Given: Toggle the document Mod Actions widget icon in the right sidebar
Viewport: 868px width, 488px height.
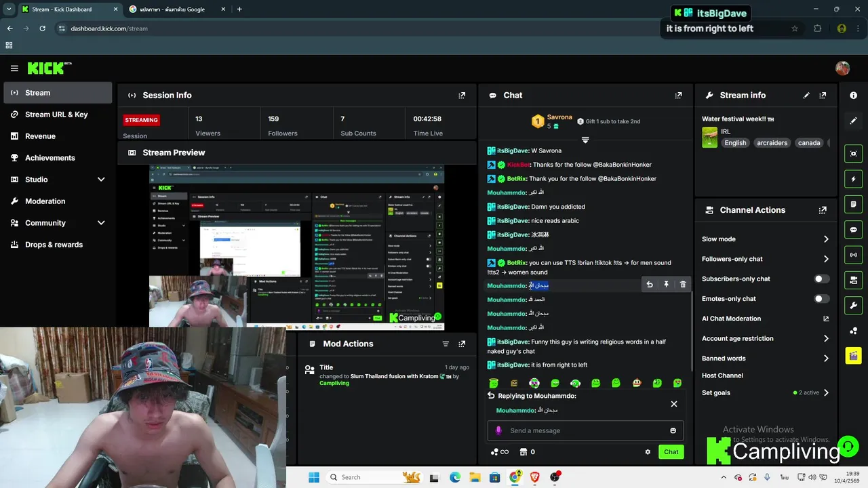Looking at the screenshot, I should pos(854,204).
